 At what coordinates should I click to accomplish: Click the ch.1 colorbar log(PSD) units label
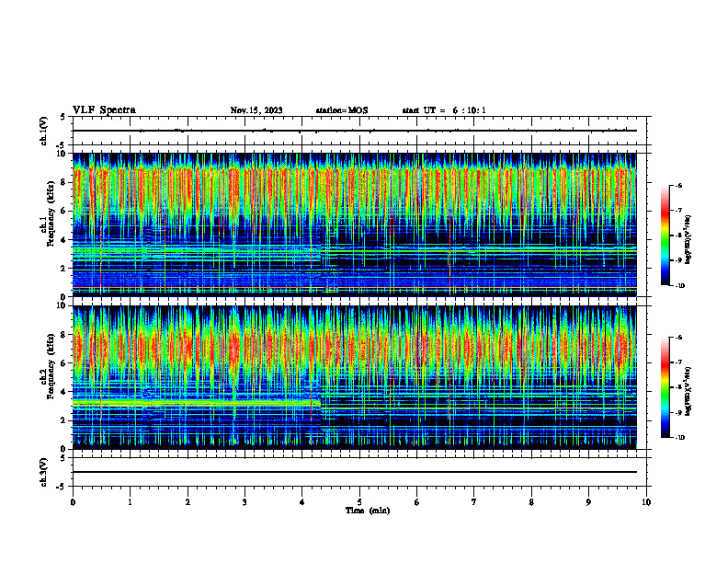point(688,239)
